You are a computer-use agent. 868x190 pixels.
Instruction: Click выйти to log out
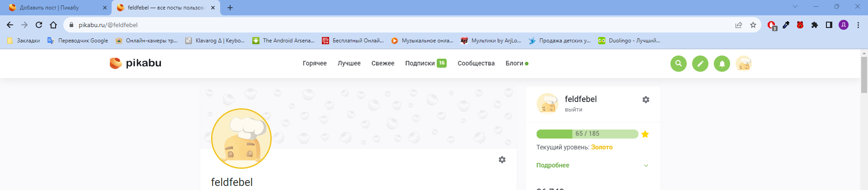(x=573, y=110)
